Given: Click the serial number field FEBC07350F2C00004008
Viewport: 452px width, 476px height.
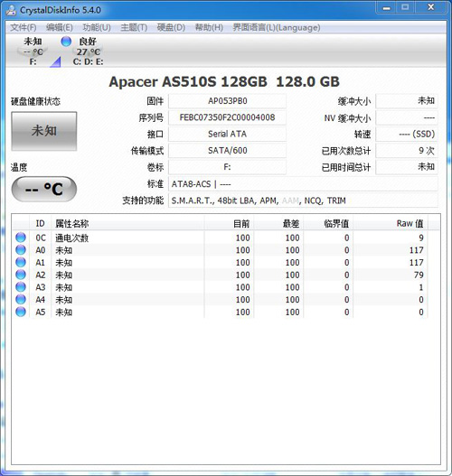Looking at the screenshot, I should click(227, 117).
